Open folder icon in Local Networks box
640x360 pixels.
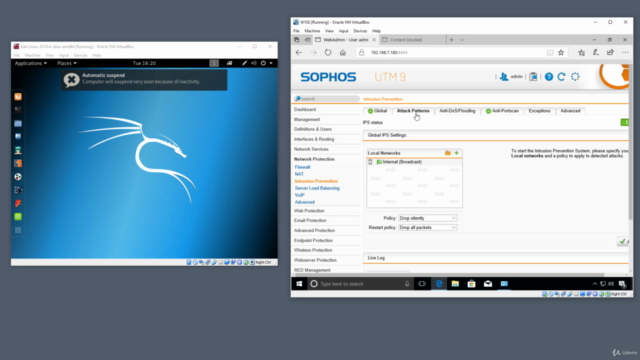click(x=448, y=153)
